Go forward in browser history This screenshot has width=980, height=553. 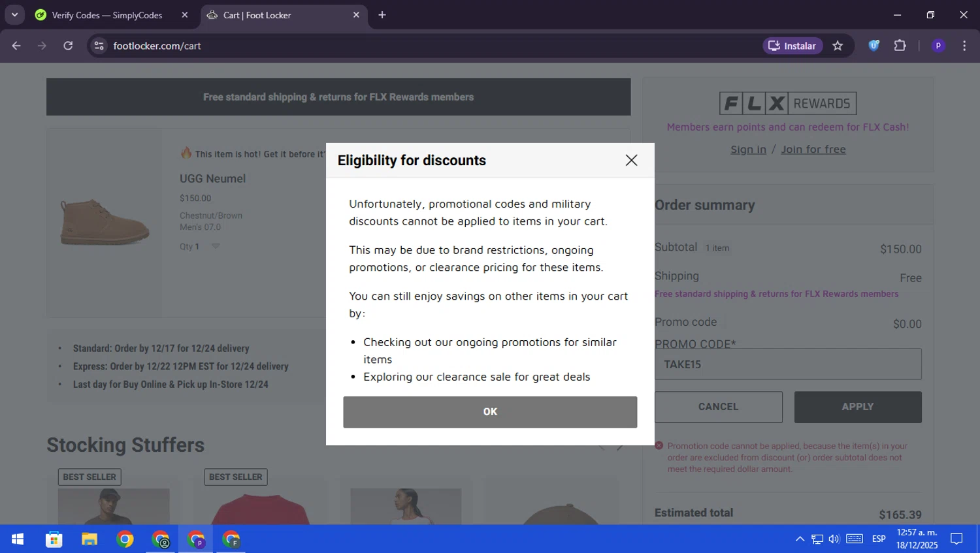(42, 46)
